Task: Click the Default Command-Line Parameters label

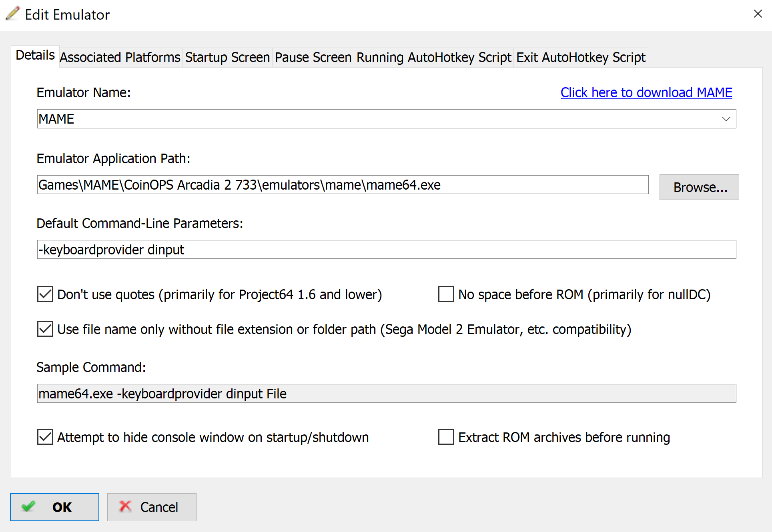Action: click(140, 223)
